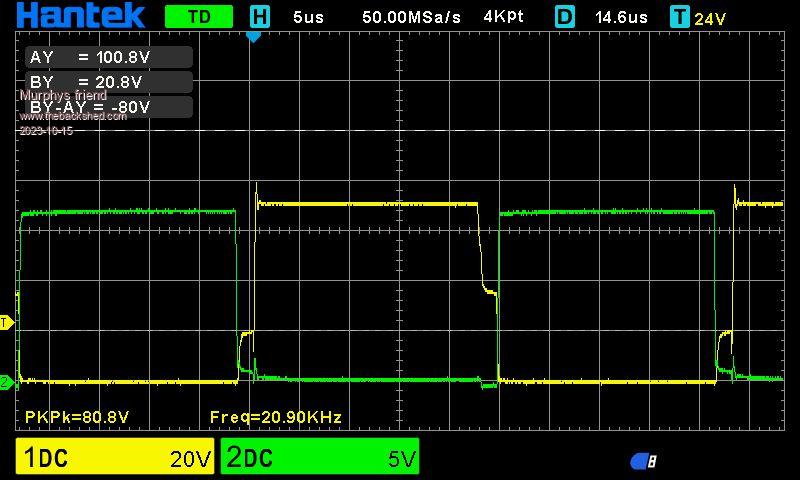Toggle the green TD status indicator

pyautogui.click(x=198, y=17)
